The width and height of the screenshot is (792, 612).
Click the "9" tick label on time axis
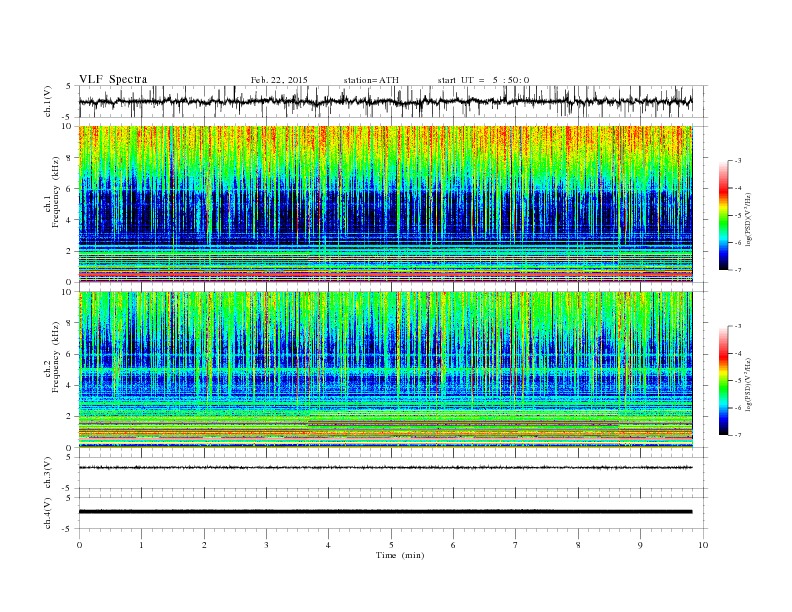(640, 545)
